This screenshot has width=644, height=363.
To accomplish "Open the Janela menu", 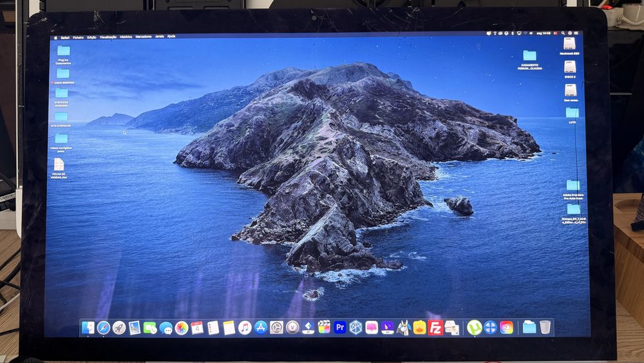I will pyautogui.click(x=159, y=37).
